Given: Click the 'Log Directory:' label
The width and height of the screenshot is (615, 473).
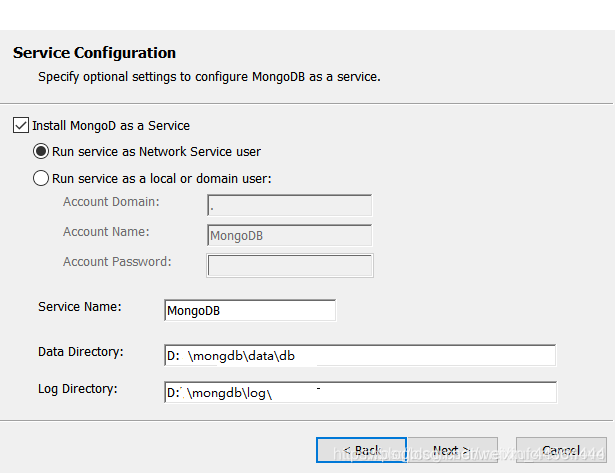Looking at the screenshot, I should coord(78,389).
